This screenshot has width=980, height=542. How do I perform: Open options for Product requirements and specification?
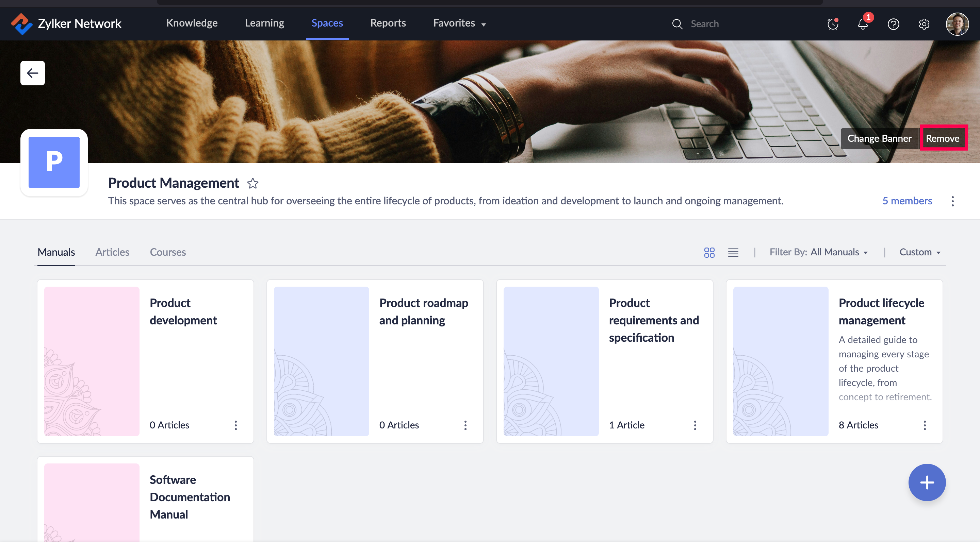[695, 425]
